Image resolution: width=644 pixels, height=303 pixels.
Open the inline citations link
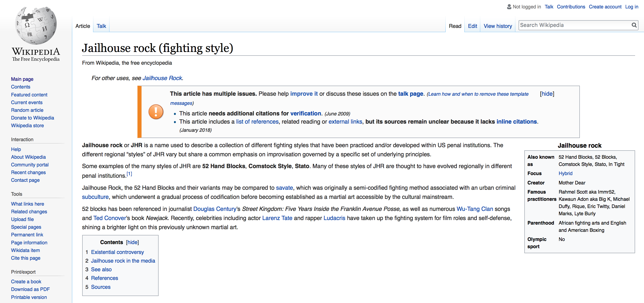[516, 122]
